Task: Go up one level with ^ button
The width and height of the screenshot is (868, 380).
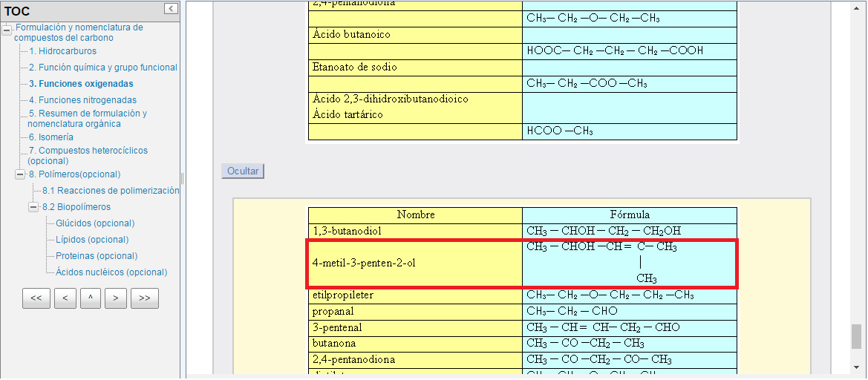Action: click(x=90, y=299)
